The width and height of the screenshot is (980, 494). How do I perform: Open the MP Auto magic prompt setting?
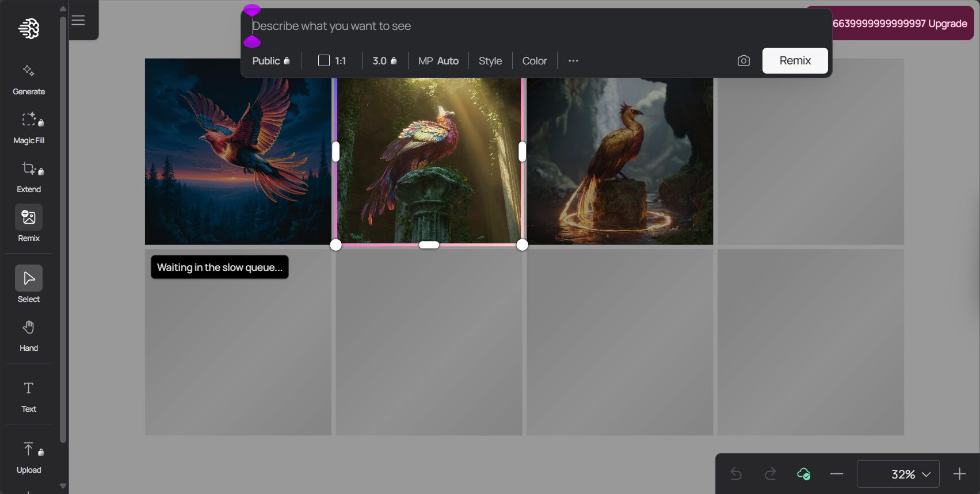coord(438,60)
